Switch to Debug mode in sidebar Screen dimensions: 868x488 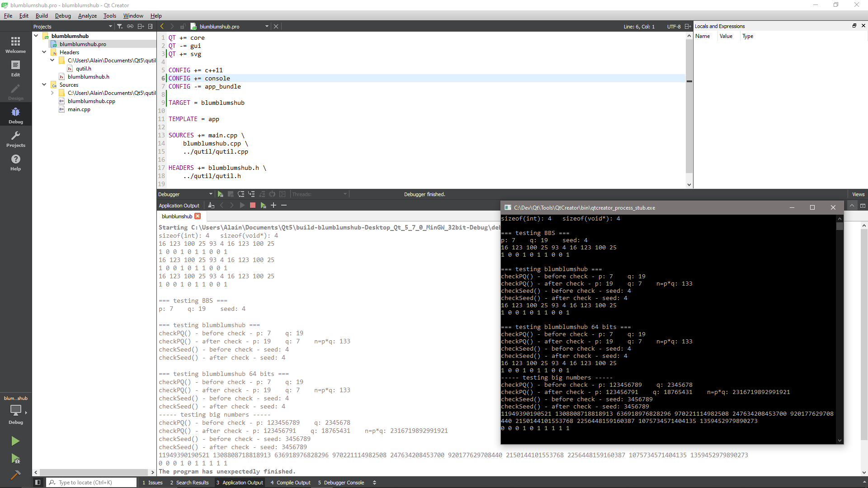point(15,115)
